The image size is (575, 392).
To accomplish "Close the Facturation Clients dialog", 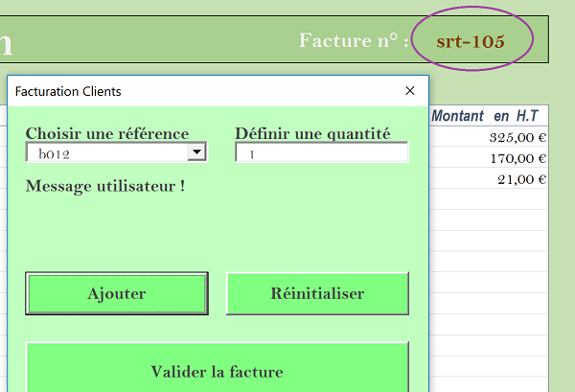I will (x=410, y=91).
